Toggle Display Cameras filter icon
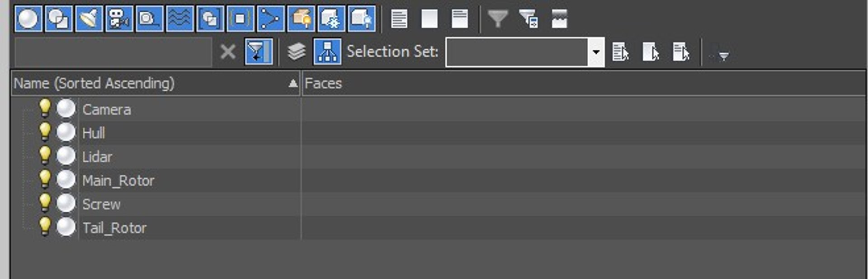The width and height of the screenshot is (868, 279). pos(119,19)
